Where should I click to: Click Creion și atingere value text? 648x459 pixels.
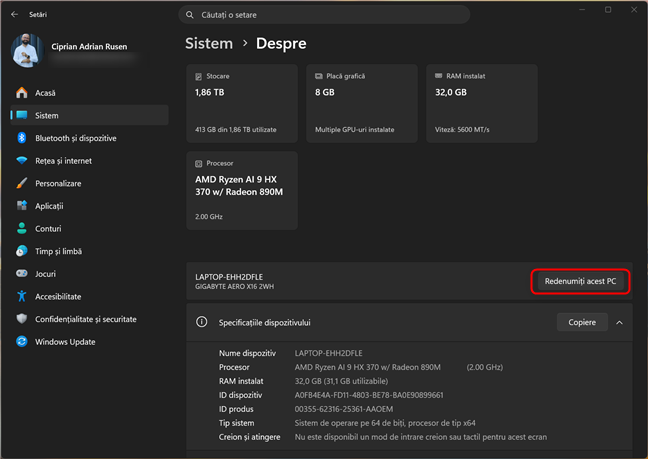pyautogui.click(x=421, y=437)
